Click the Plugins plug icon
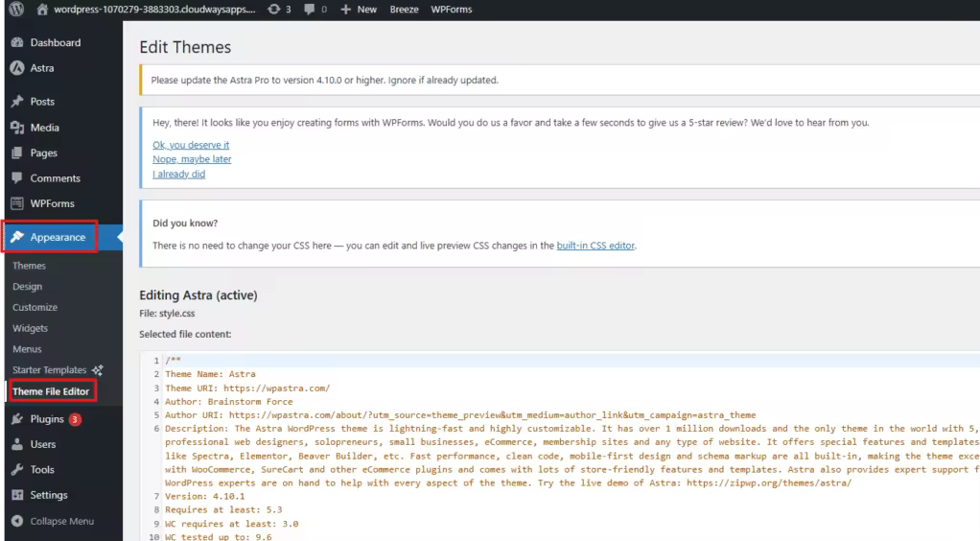This screenshot has width=980, height=541. 17,419
